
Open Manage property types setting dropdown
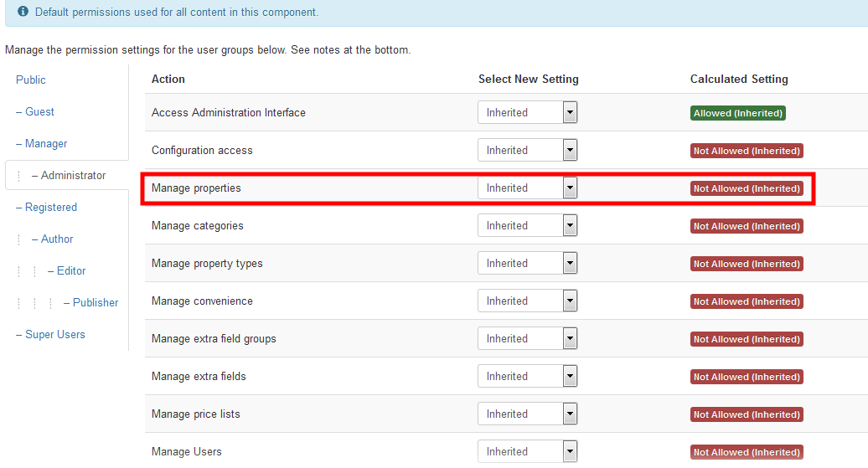(x=528, y=264)
